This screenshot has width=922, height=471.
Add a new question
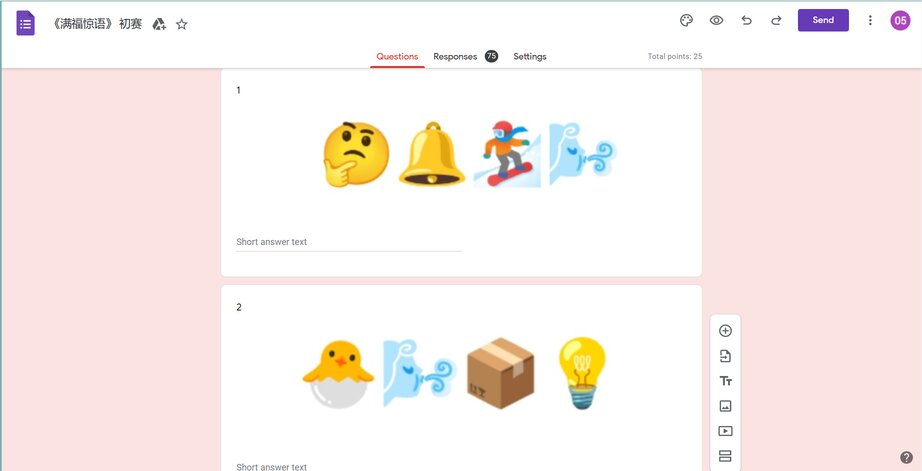click(726, 330)
